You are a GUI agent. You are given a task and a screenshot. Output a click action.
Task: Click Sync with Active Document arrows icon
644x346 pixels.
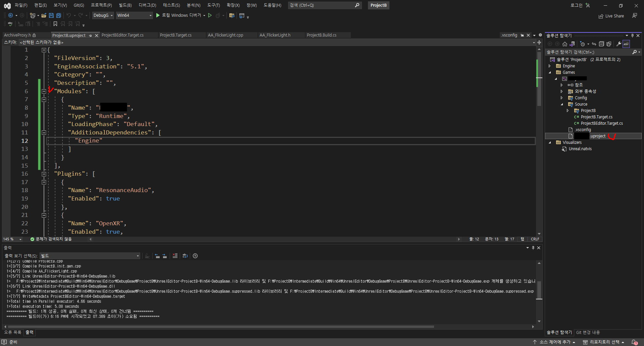pyautogui.click(x=594, y=44)
